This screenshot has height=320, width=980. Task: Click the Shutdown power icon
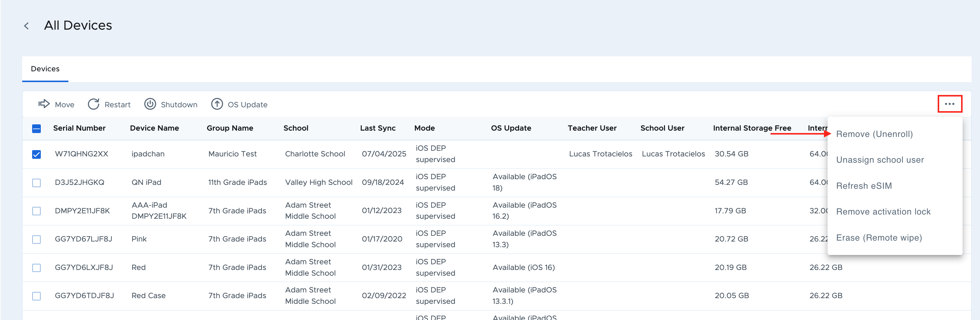point(150,104)
